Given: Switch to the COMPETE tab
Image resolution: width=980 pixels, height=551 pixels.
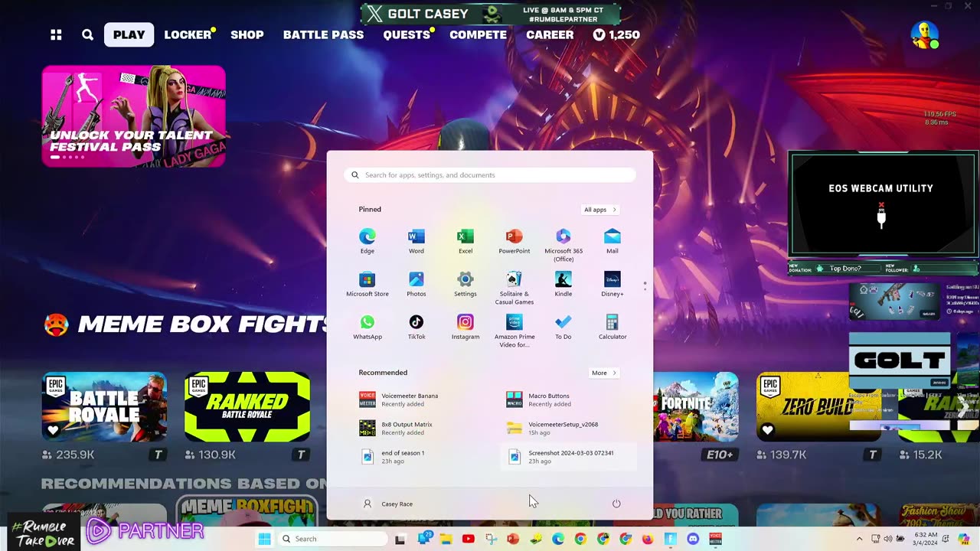Looking at the screenshot, I should tap(478, 34).
